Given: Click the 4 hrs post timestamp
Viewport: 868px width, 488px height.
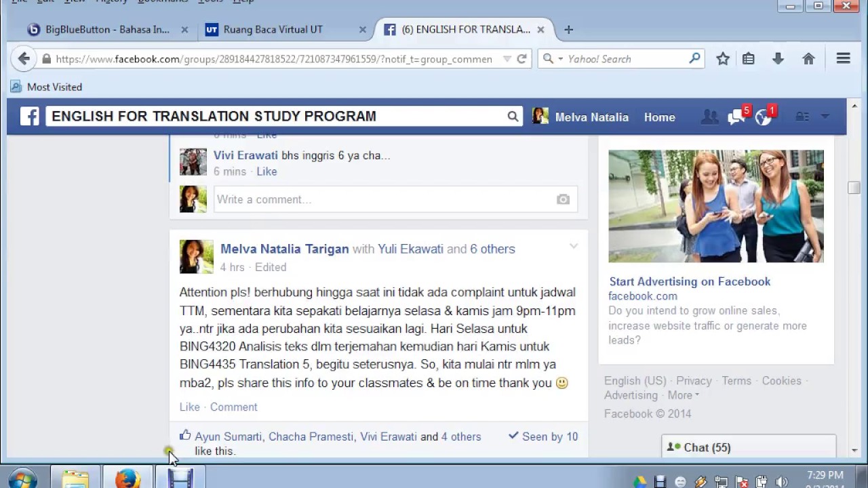Looking at the screenshot, I should click(232, 267).
